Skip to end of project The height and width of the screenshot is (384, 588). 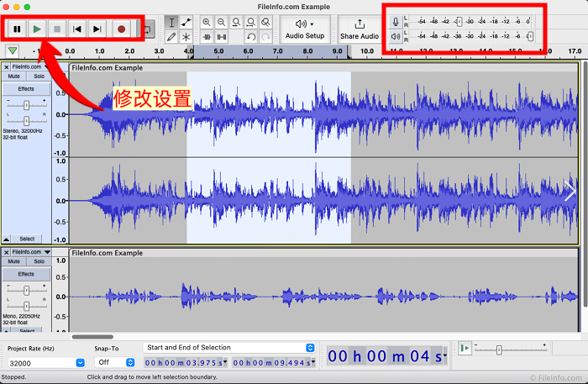pyautogui.click(x=97, y=29)
